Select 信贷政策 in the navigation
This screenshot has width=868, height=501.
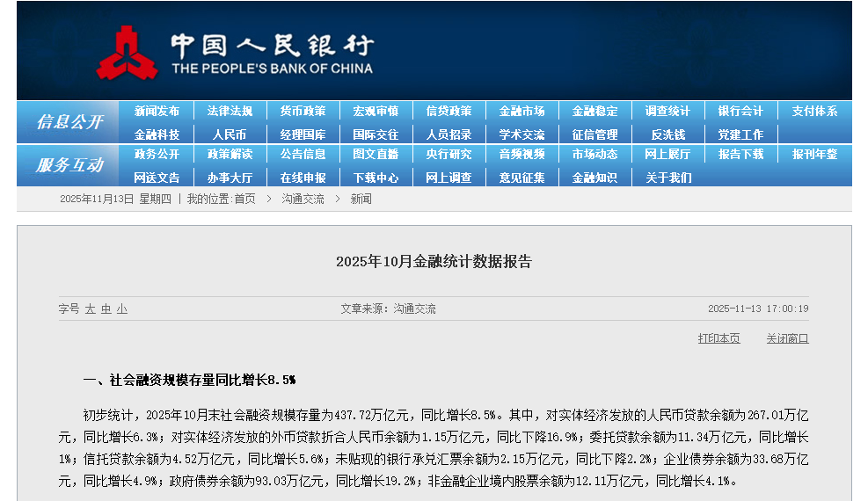click(x=449, y=111)
